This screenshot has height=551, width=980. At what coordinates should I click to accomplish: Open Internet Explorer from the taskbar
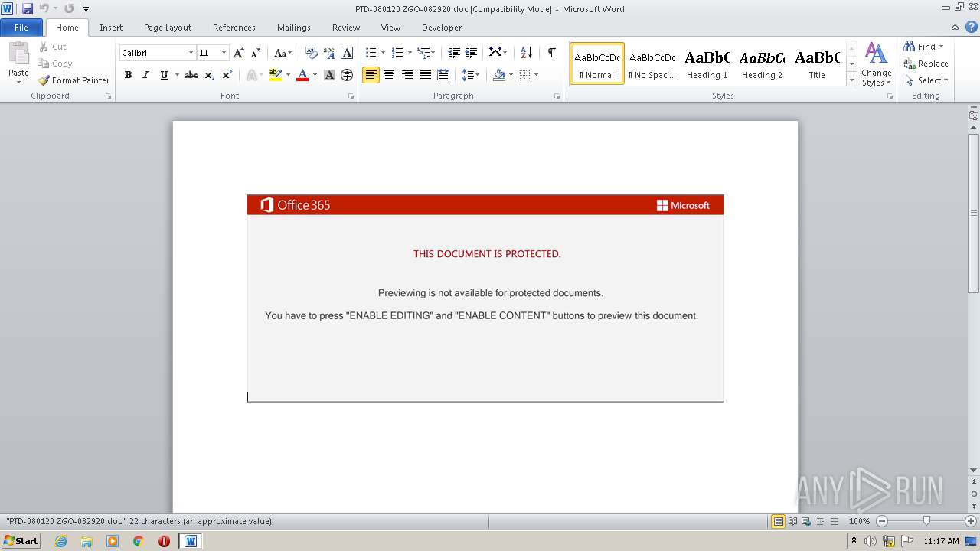click(x=60, y=541)
